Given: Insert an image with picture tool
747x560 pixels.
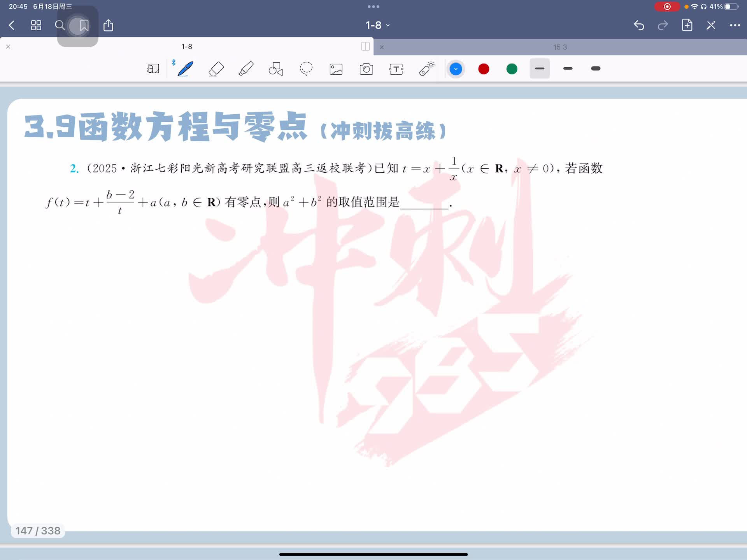Looking at the screenshot, I should point(336,69).
